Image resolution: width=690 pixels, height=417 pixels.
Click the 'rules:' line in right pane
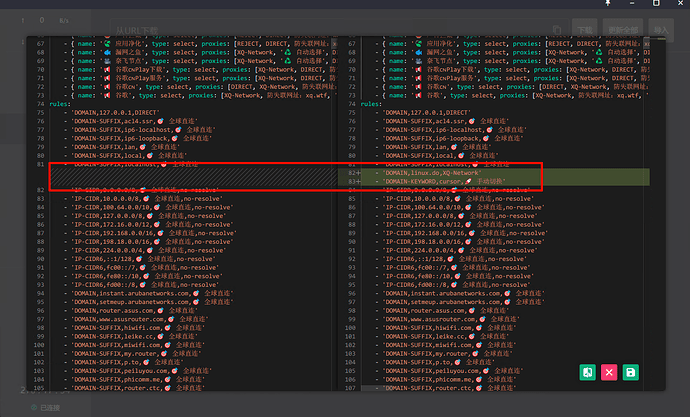point(371,104)
